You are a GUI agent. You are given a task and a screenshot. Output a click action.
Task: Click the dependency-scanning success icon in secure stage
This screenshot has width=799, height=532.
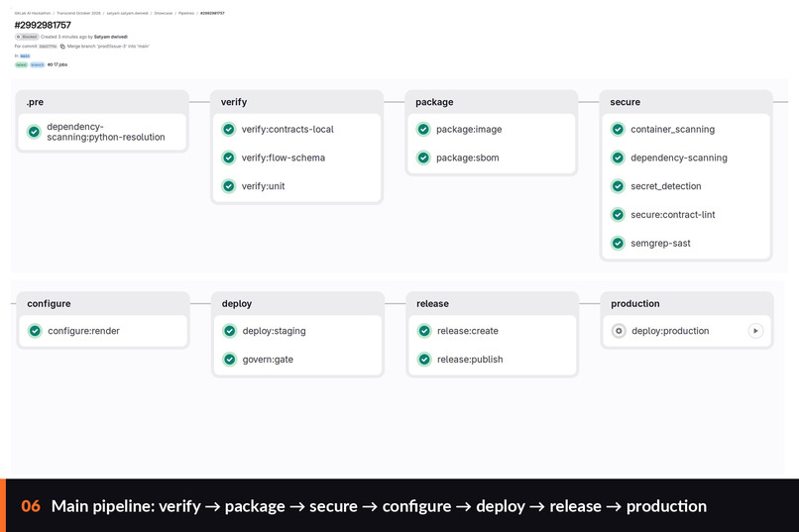point(619,158)
